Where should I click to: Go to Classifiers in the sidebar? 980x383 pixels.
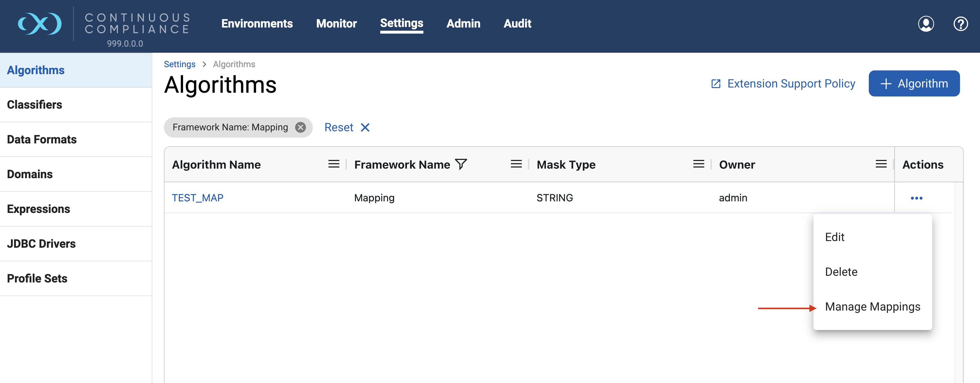tap(35, 105)
